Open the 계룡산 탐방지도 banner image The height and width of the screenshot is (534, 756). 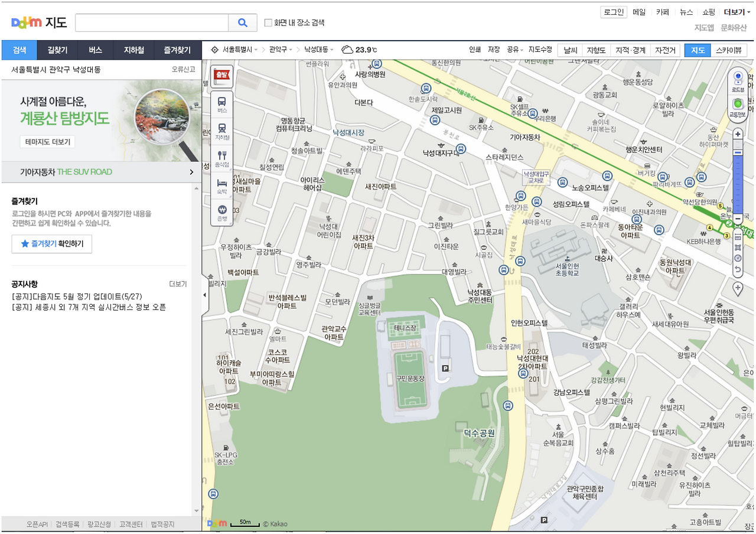tap(101, 121)
